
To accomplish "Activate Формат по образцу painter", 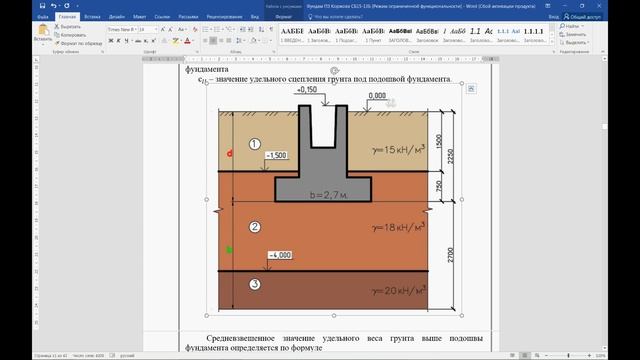I will coord(78,43).
